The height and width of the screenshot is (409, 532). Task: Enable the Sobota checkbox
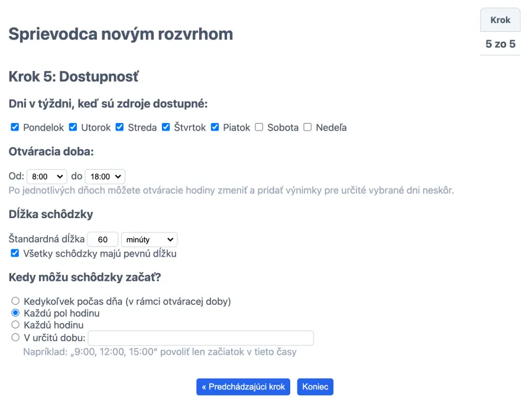pos(259,127)
